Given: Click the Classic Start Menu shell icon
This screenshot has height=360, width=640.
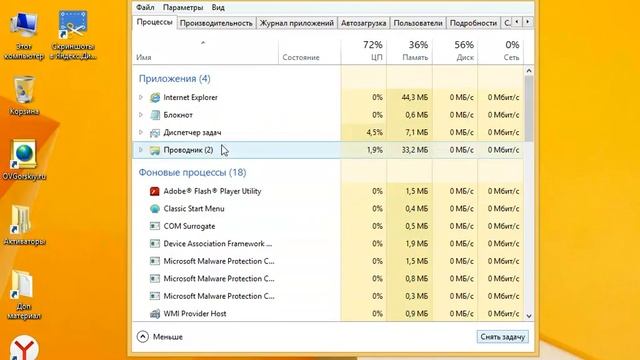Looking at the screenshot, I should (155, 209).
